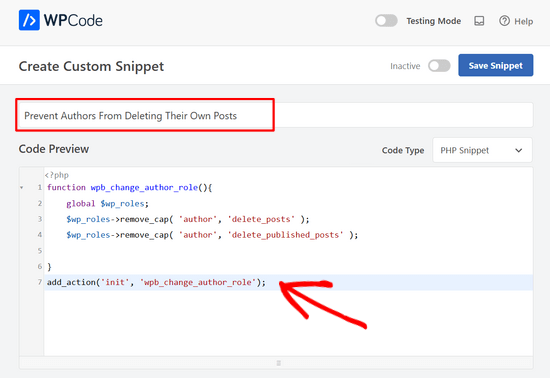Click the Testing Mode label
550x378 pixels.
pos(434,21)
